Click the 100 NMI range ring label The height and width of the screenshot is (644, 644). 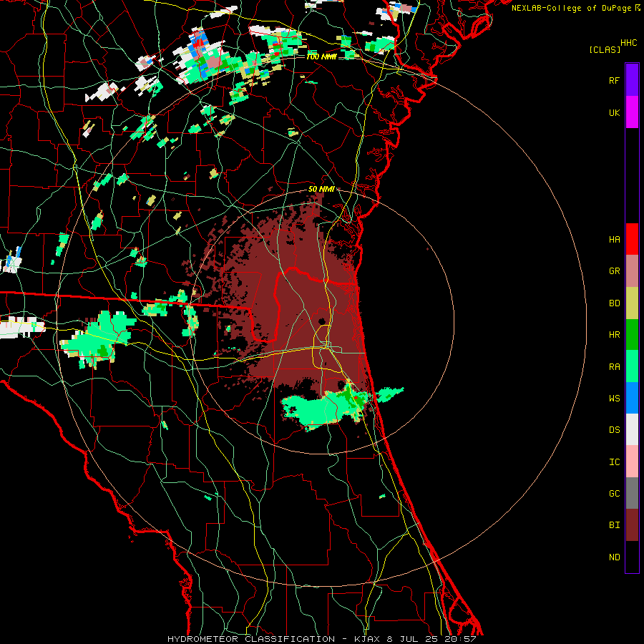point(321,57)
